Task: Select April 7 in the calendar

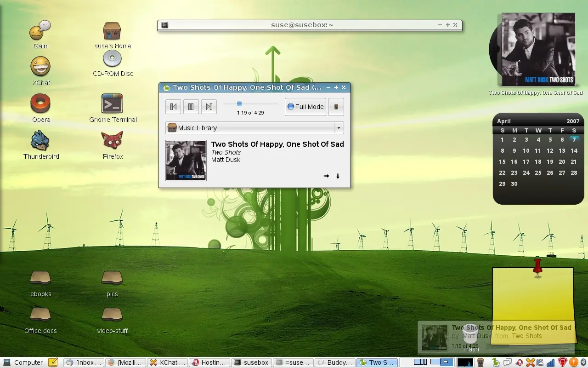Action: pyautogui.click(x=574, y=139)
